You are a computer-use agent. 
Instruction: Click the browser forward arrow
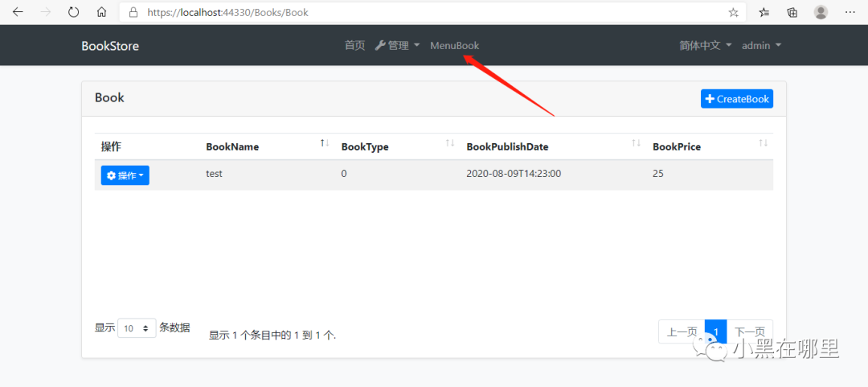[x=46, y=12]
